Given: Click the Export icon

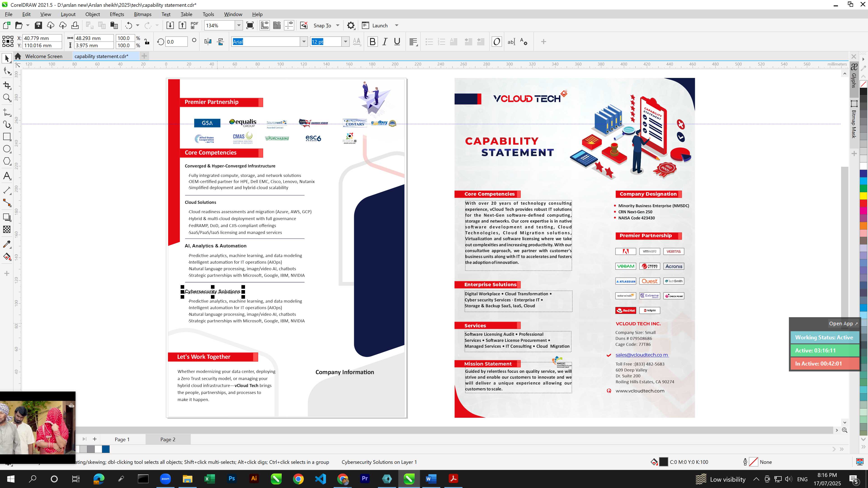Looking at the screenshot, I should click(182, 25).
